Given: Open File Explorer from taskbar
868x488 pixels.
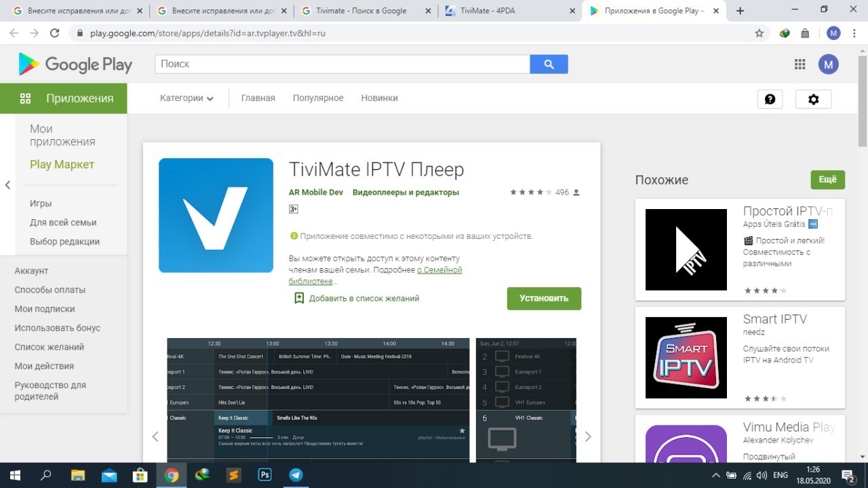Looking at the screenshot, I should click(78, 475).
